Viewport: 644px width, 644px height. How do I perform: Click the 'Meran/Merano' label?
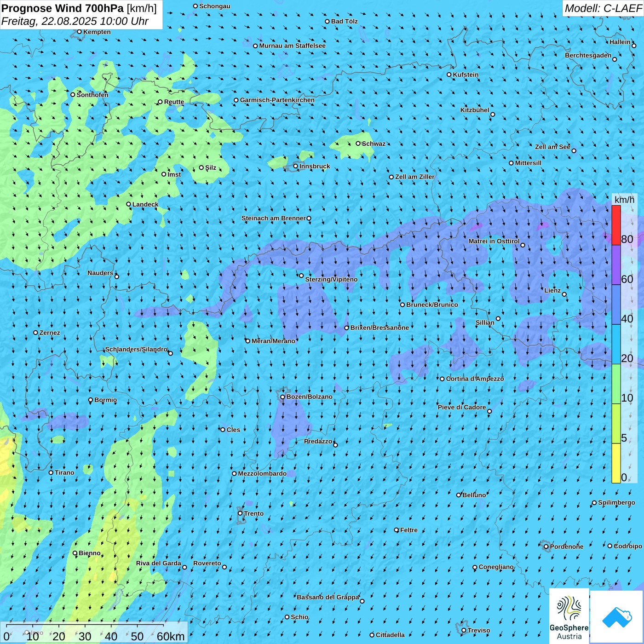coord(273,341)
